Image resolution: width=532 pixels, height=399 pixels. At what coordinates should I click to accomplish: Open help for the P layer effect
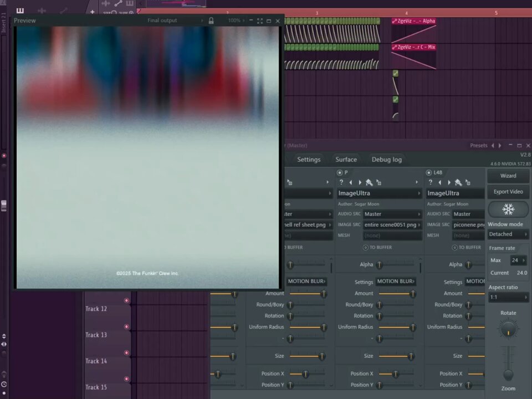pyautogui.click(x=341, y=182)
